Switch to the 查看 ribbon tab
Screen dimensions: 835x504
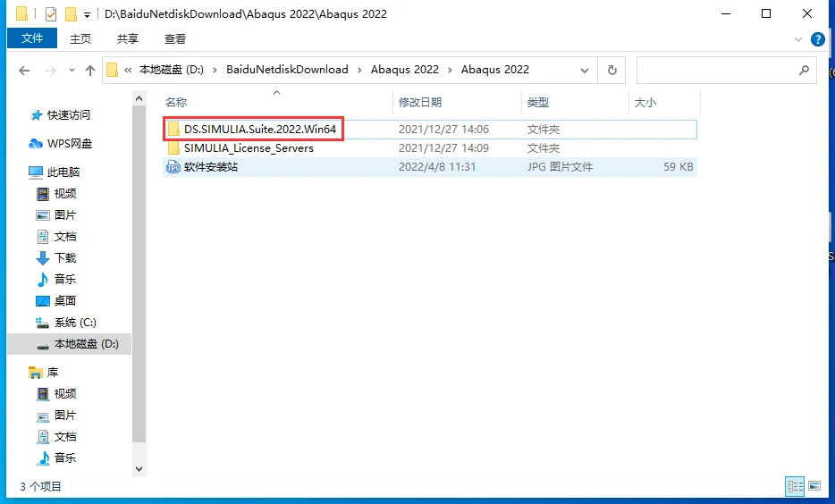click(175, 38)
